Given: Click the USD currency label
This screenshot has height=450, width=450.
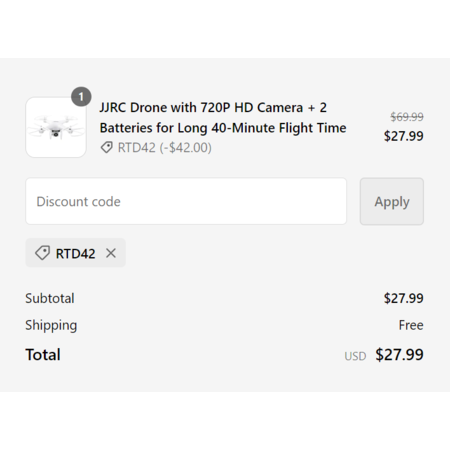Looking at the screenshot, I should (355, 356).
